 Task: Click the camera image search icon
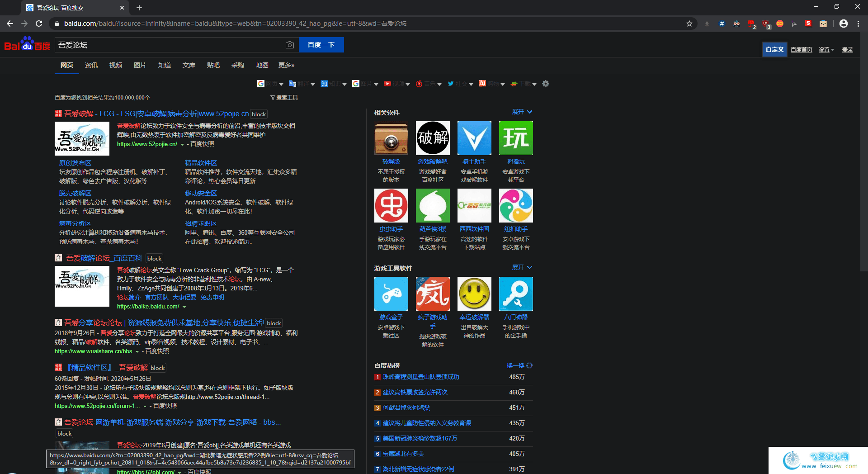[x=290, y=45]
